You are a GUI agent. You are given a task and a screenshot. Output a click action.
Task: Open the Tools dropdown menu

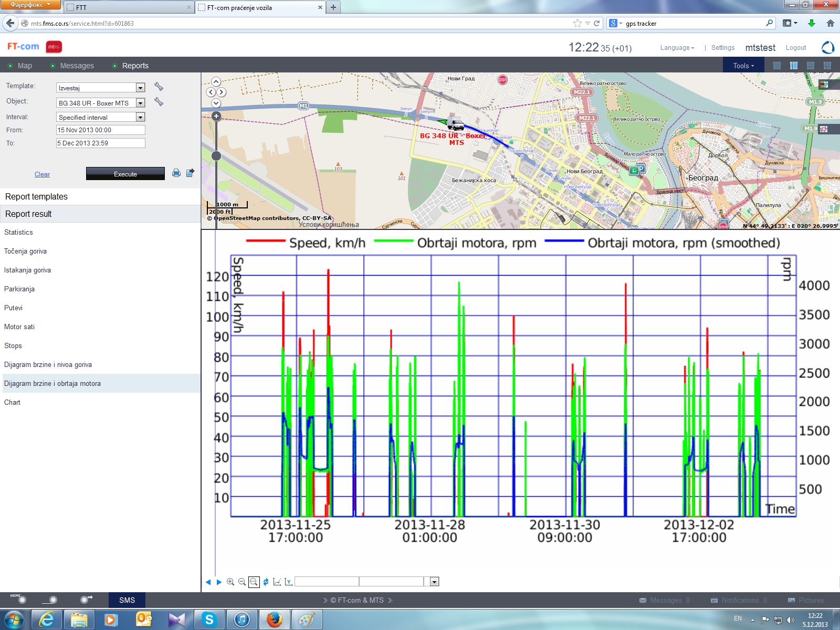[743, 66]
